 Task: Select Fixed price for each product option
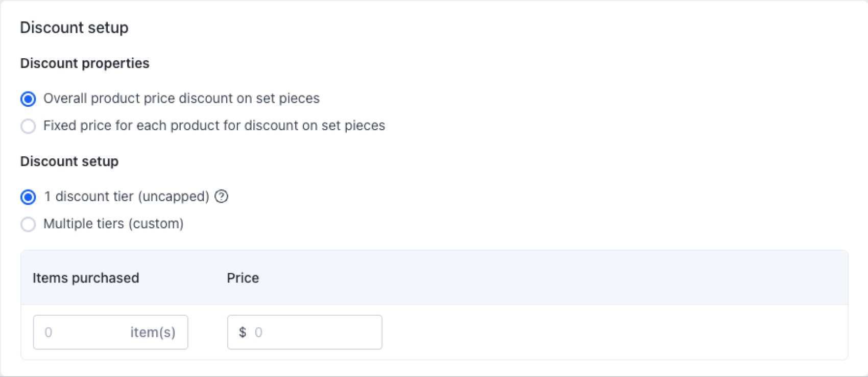[28, 126]
